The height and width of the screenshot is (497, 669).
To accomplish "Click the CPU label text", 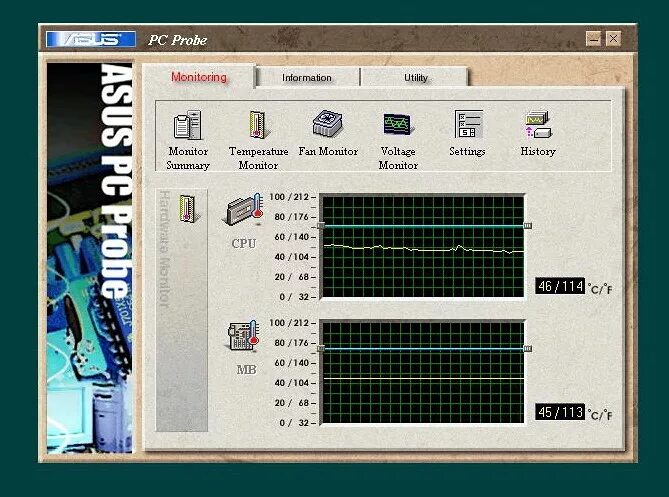I will (x=244, y=244).
